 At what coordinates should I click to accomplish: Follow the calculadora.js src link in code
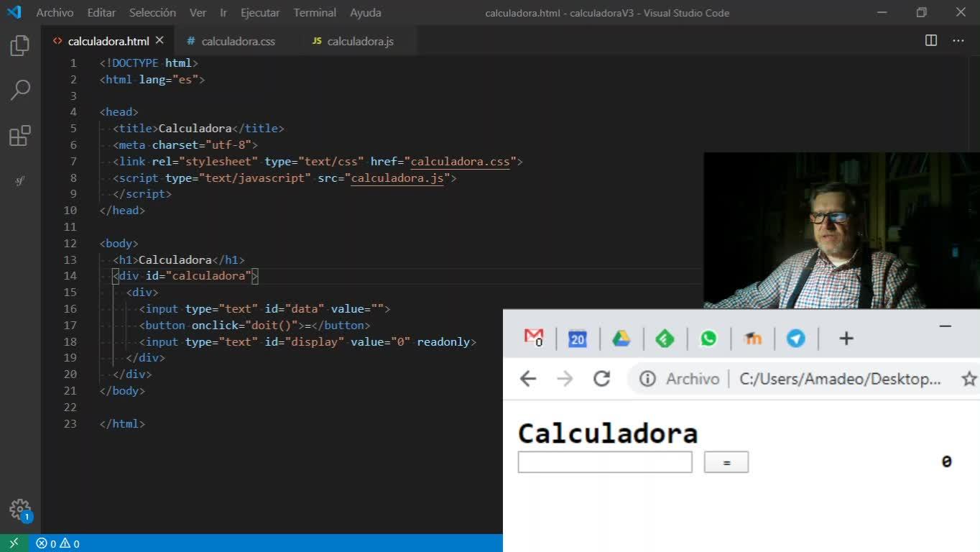click(x=397, y=178)
